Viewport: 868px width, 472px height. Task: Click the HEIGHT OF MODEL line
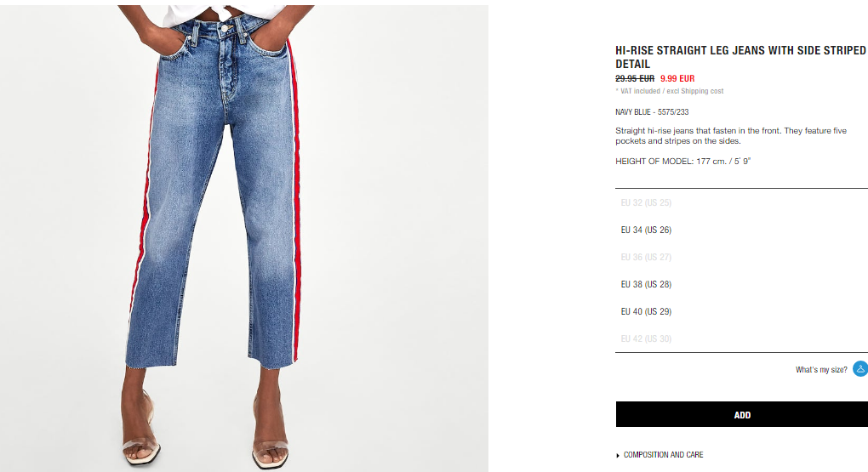[x=683, y=161]
